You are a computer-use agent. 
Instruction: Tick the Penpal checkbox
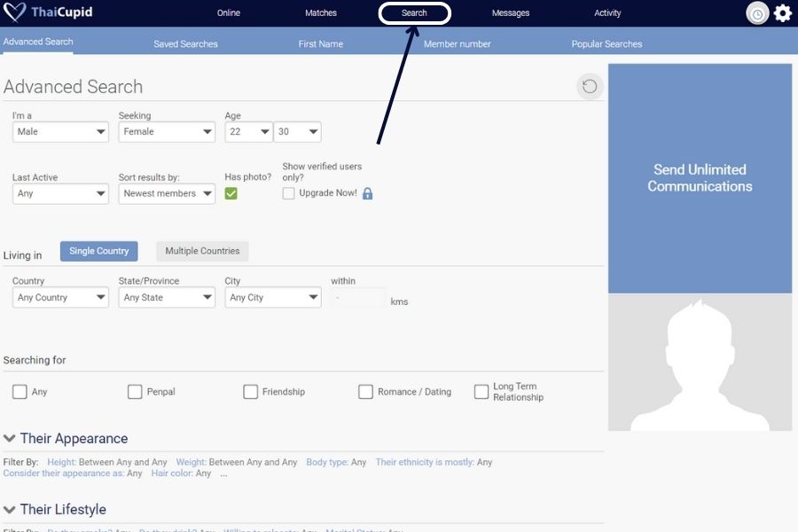(135, 392)
